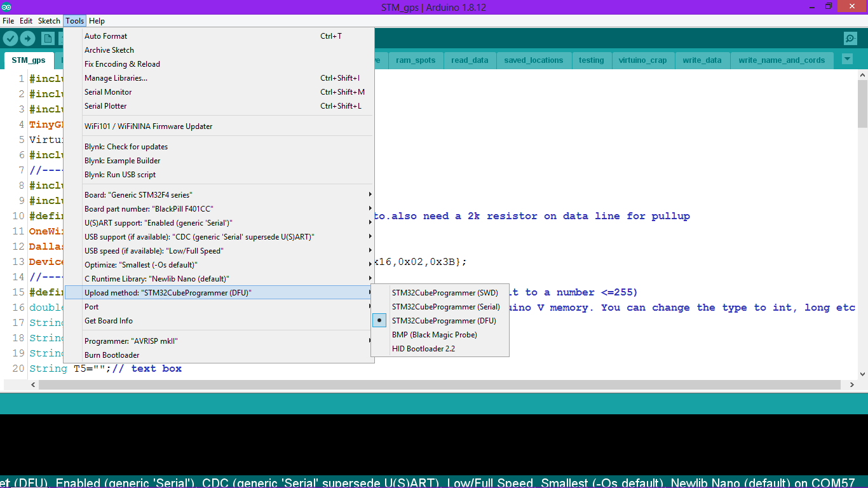Screen dimensions: 868x488
Task: Expand USB support submenu
Action: 219,237
